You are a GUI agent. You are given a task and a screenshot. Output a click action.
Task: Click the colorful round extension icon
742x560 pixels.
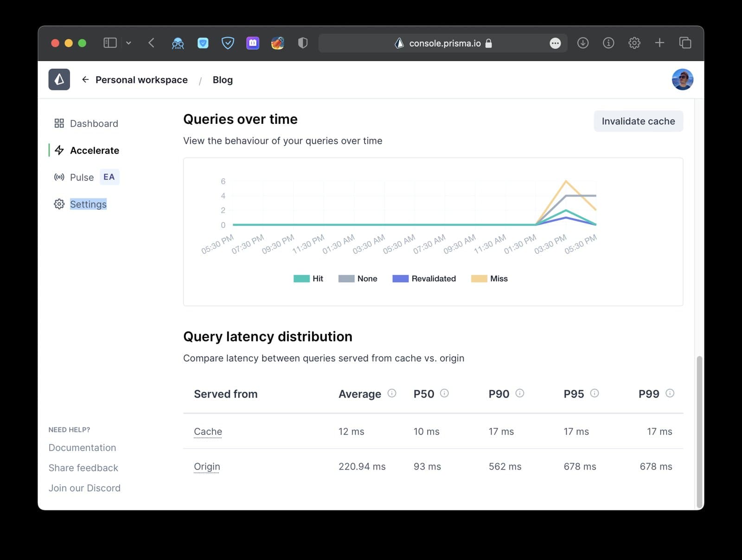[277, 43]
